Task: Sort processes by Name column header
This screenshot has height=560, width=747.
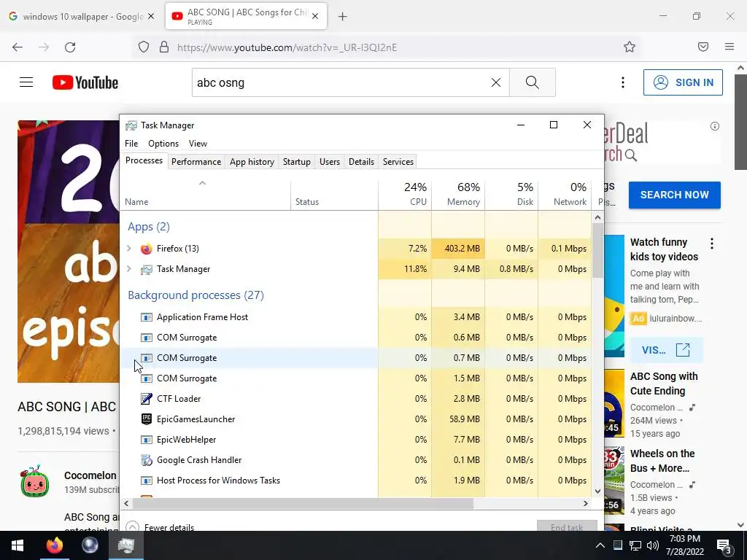Action: tap(206, 195)
